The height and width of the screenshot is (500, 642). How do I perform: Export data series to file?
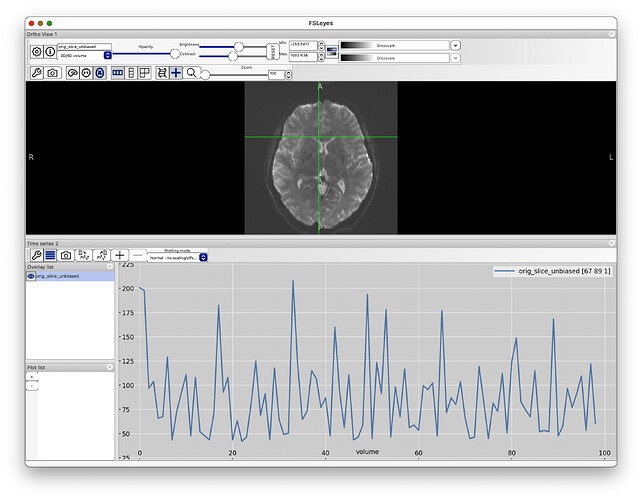pos(102,256)
